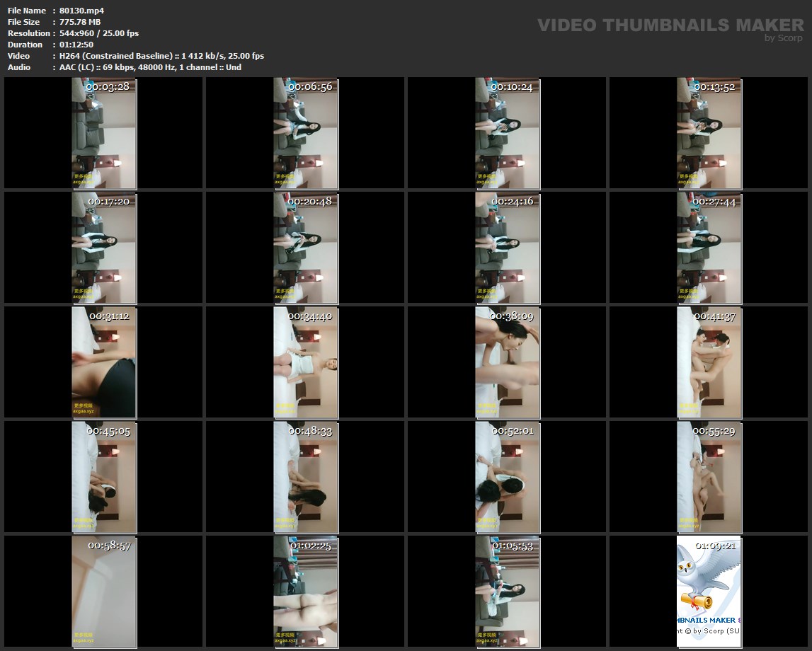This screenshot has width=812, height=651.
Task: Click the owl logo frame at 01:09:21
Action: tap(709, 592)
